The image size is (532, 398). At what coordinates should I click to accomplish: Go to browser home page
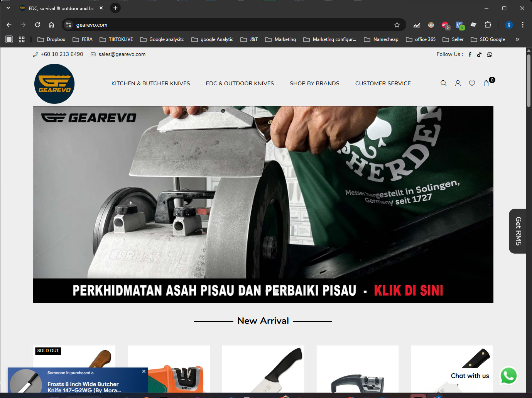(51, 25)
